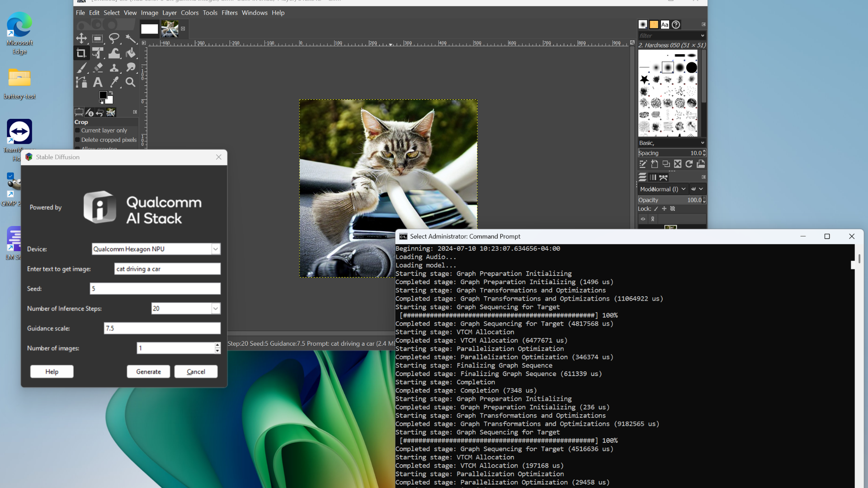
Task: Select the Paintbrush tool
Action: (x=82, y=68)
